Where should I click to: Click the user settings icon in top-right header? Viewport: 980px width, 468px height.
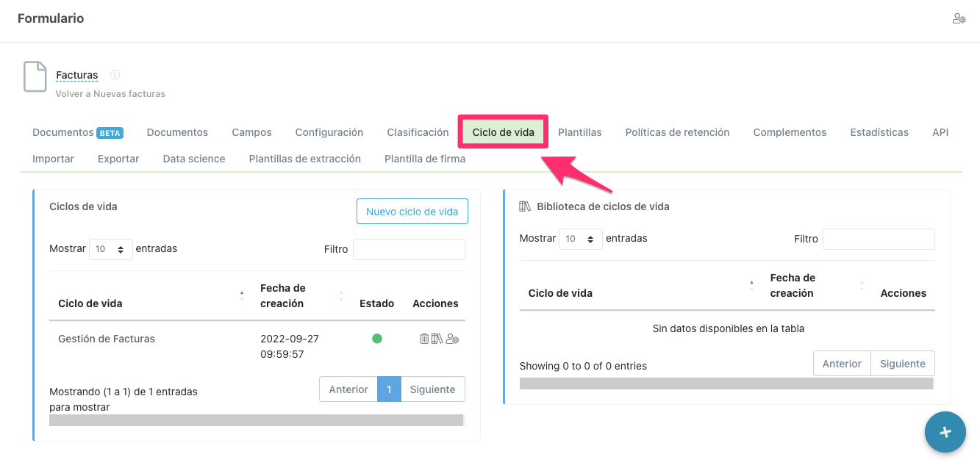959,19
